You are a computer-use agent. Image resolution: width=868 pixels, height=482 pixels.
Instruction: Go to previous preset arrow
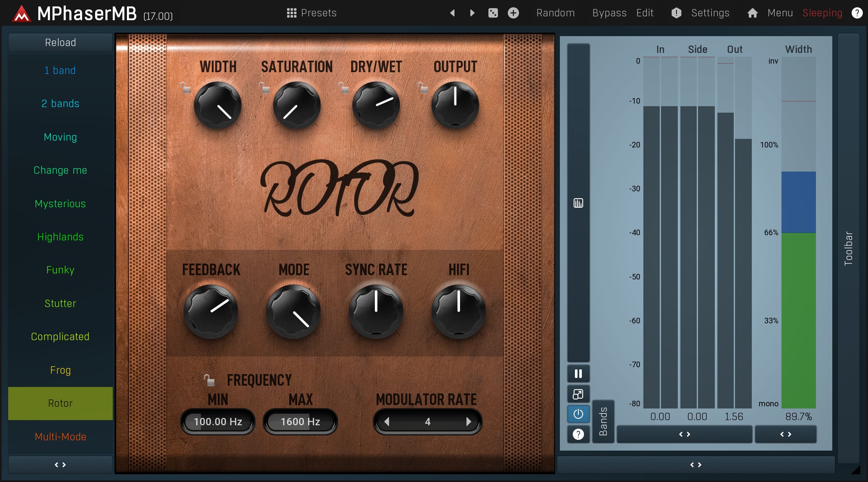pos(452,13)
